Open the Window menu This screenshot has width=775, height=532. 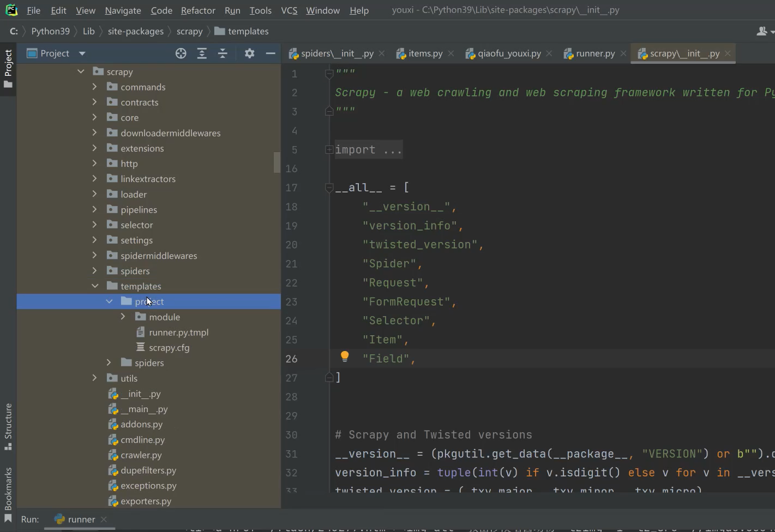tap(323, 10)
